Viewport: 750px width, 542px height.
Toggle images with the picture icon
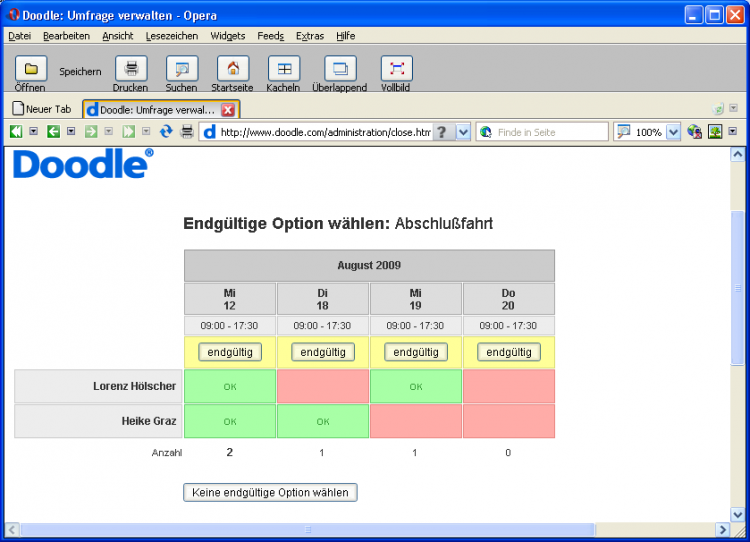[x=715, y=131]
